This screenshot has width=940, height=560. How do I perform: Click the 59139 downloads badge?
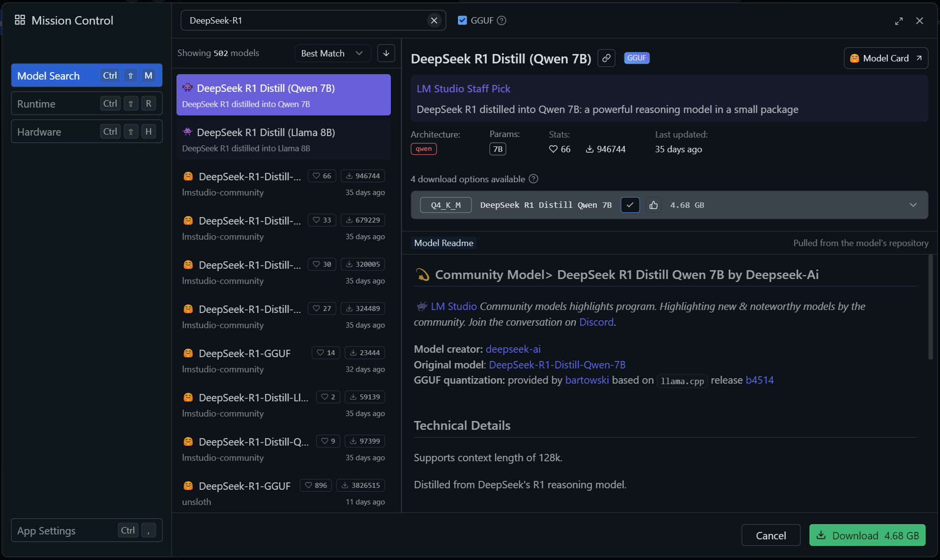pos(365,397)
